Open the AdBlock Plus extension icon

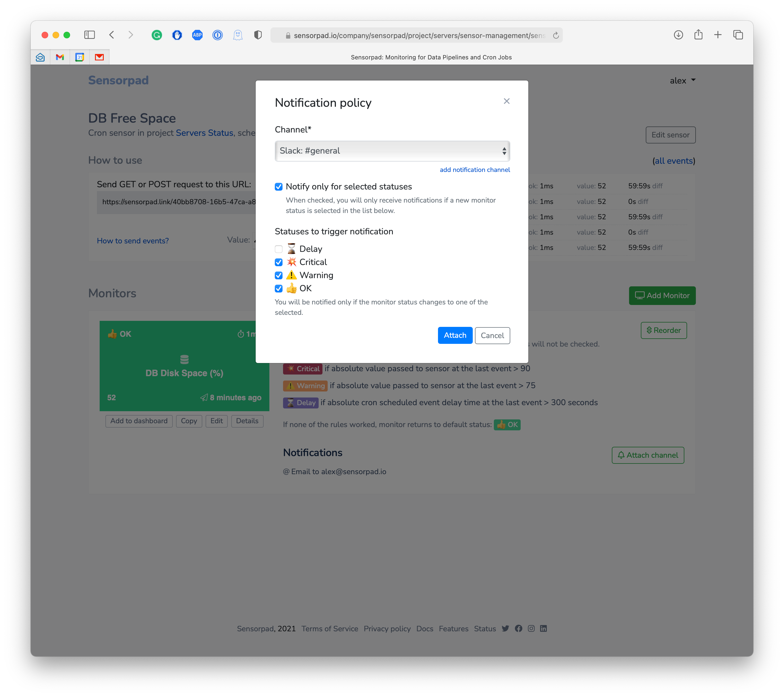[197, 35]
